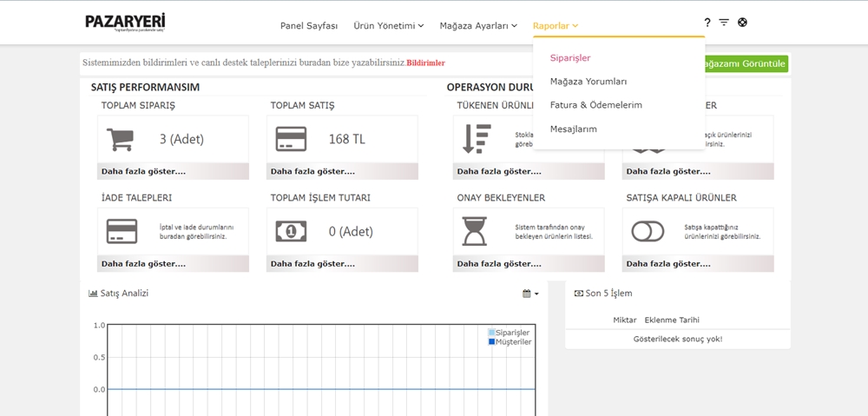Click the shopping cart icon in Toplam Sipariş
This screenshot has width=868, height=416.
click(120, 140)
